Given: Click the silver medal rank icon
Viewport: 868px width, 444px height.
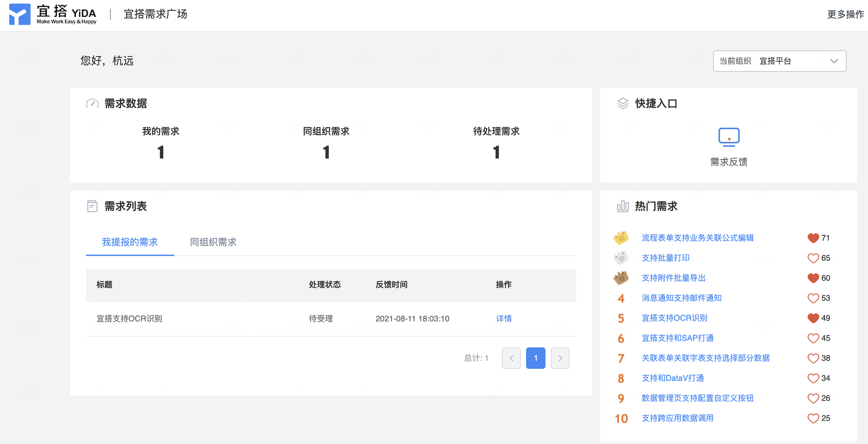Looking at the screenshot, I should pyautogui.click(x=621, y=258).
